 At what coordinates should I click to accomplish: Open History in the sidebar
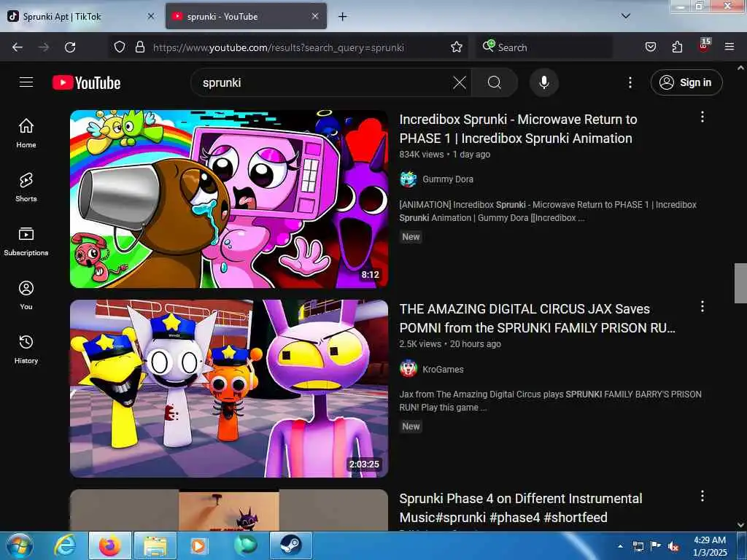pos(26,349)
